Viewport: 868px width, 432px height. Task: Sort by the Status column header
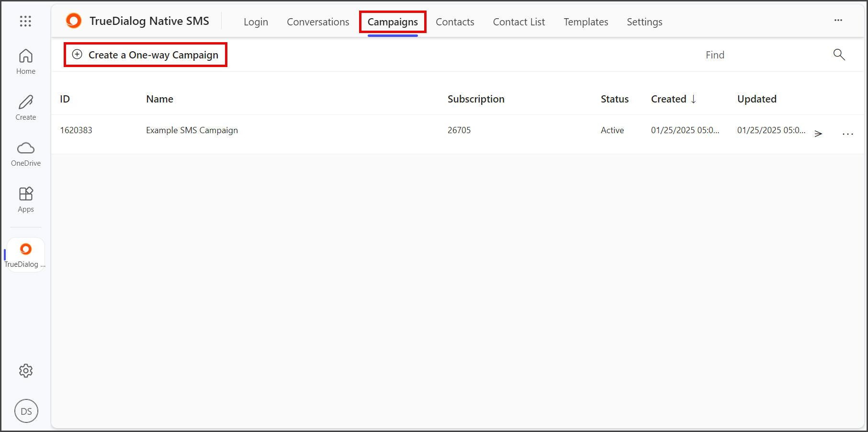pyautogui.click(x=614, y=99)
